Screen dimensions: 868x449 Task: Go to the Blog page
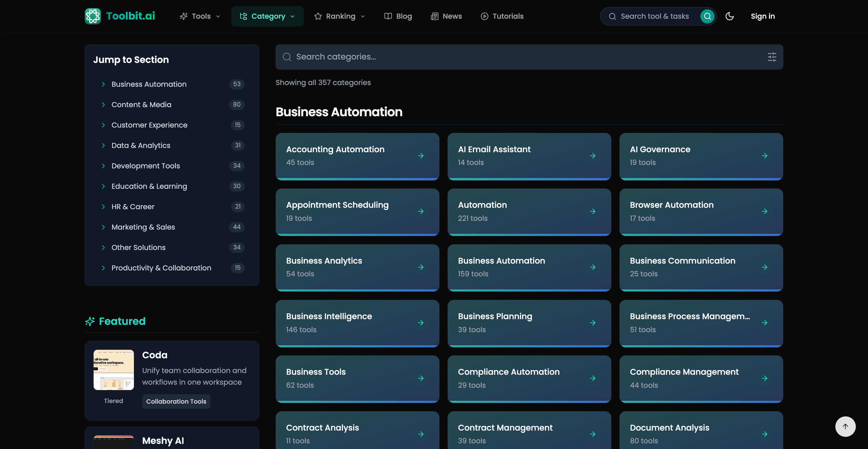point(398,16)
